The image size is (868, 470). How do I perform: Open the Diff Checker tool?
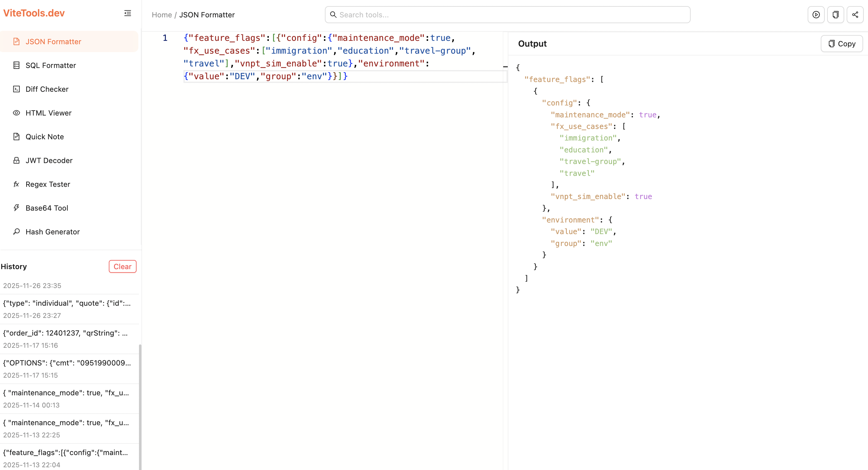click(x=48, y=89)
